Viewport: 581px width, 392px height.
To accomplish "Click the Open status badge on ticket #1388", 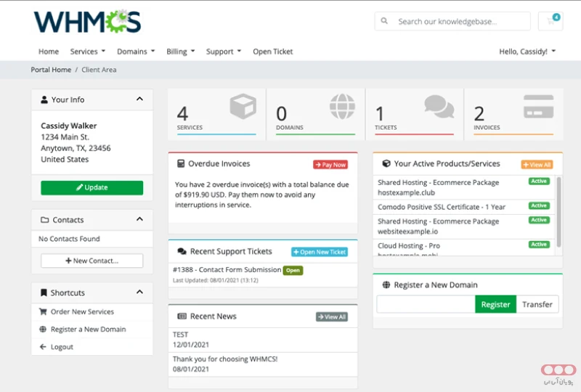I will pyautogui.click(x=293, y=271).
